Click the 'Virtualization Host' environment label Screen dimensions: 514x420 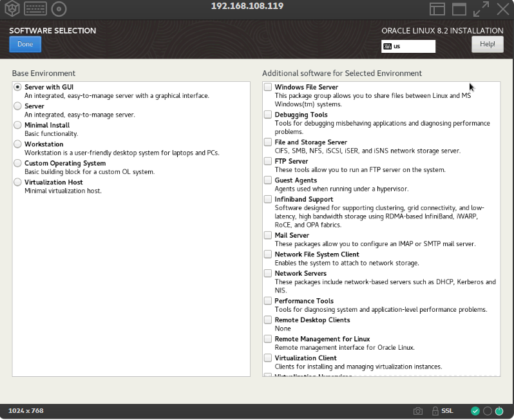point(53,182)
